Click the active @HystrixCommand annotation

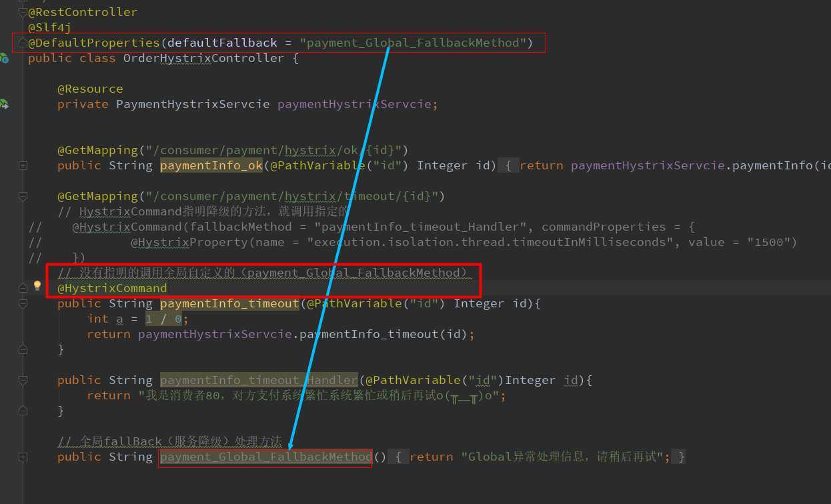tap(112, 288)
